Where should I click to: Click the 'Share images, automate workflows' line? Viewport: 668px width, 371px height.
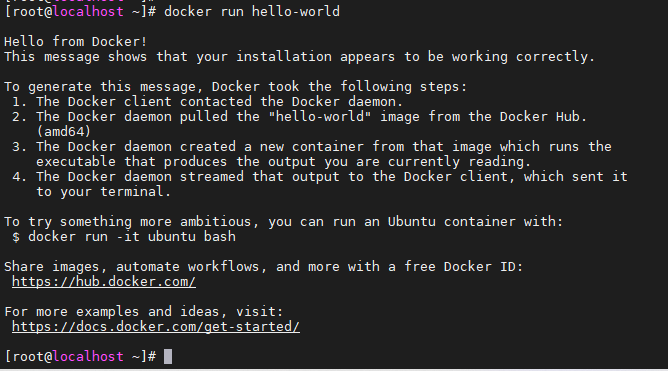point(264,267)
